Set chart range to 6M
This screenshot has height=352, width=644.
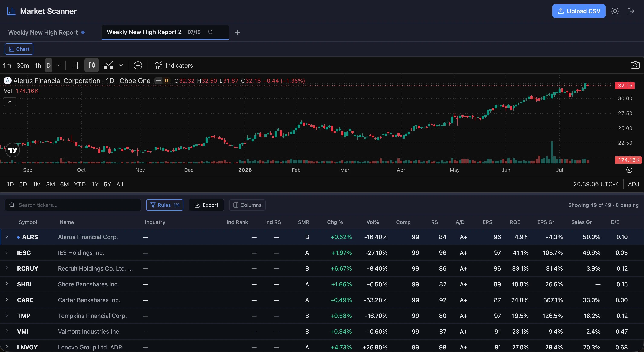pyautogui.click(x=65, y=185)
